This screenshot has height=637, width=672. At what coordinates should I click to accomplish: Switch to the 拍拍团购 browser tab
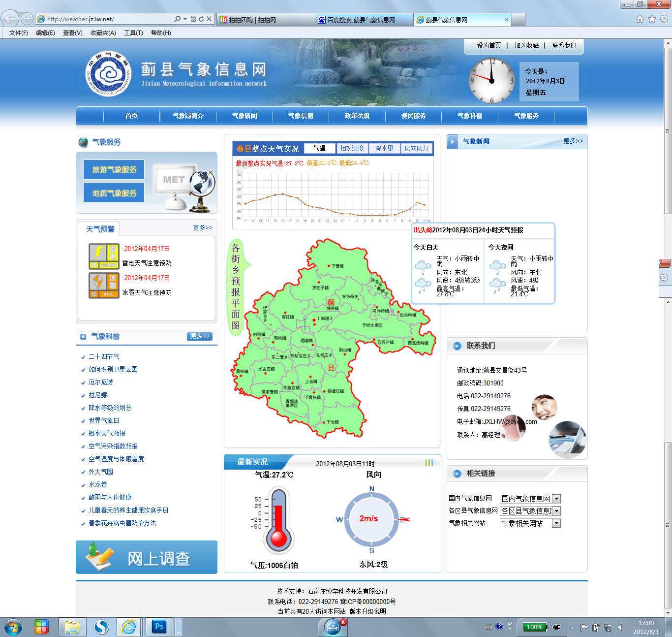[266, 20]
